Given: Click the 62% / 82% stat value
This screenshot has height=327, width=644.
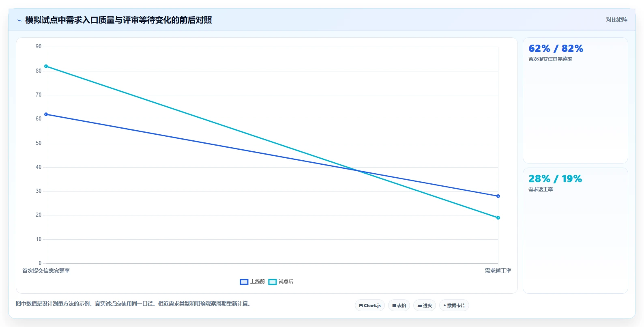Looking at the screenshot, I should (x=556, y=49).
